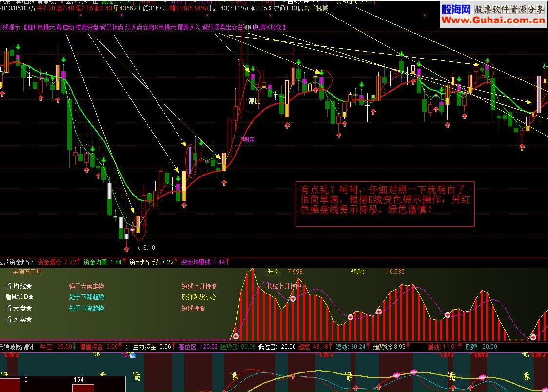Viewport: 548px width, 392px height.
Task: Click the 短线: 30.24 value
Action: pyautogui.click(x=352, y=347)
